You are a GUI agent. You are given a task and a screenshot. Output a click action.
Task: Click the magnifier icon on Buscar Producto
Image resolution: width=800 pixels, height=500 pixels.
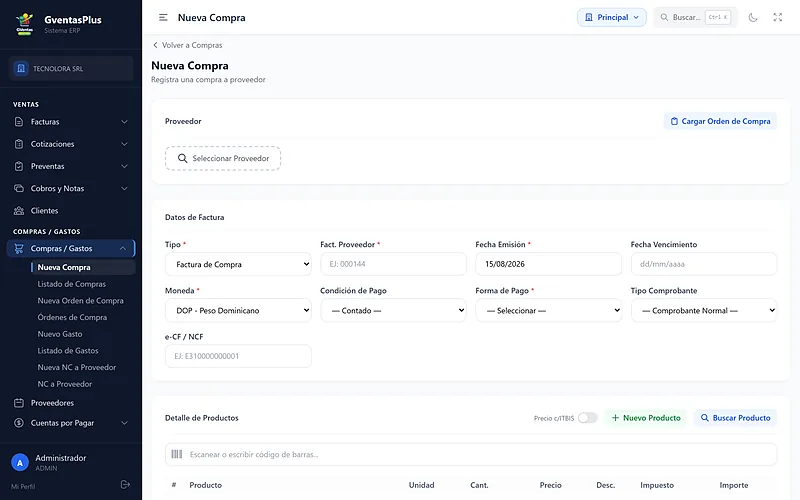pyautogui.click(x=705, y=418)
